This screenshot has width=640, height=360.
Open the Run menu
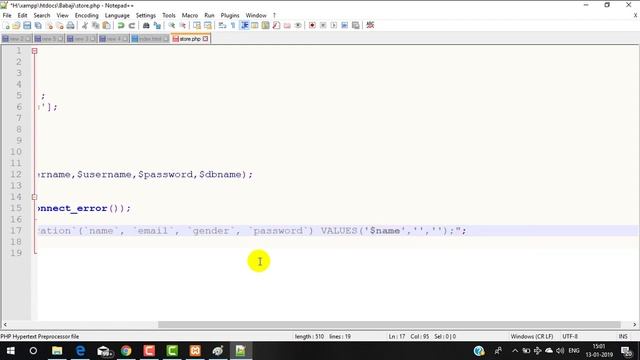tap(209, 16)
